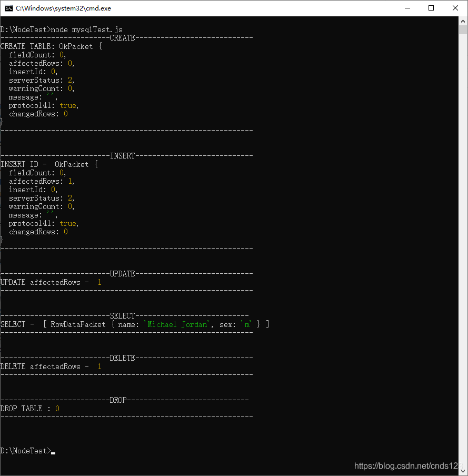Click 'fieldCount: 0,' under CREATE TABLE
The image size is (468, 476).
(x=37, y=55)
